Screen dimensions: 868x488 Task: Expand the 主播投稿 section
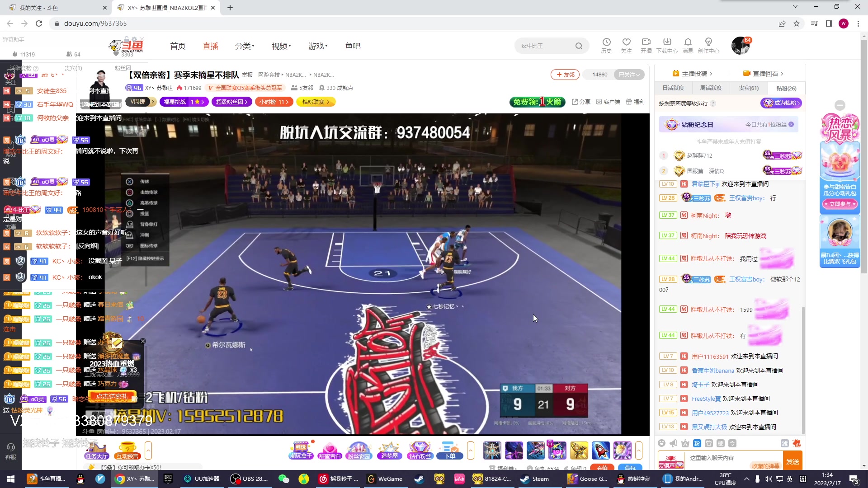click(x=692, y=74)
